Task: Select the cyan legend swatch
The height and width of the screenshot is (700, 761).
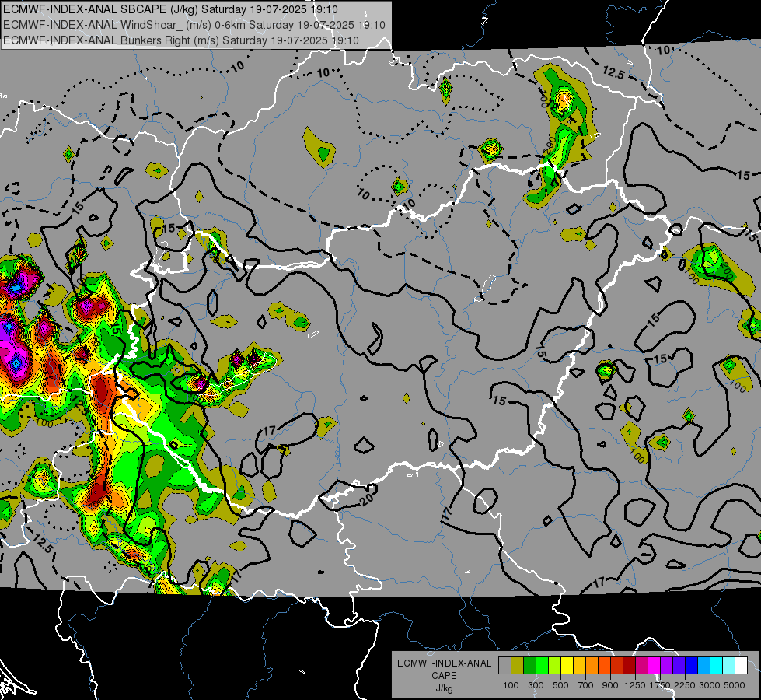Action: coord(717,666)
